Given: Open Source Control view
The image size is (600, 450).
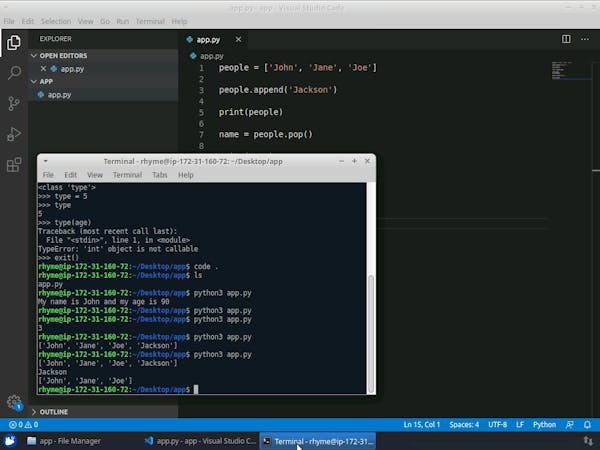Looking at the screenshot, I should coord(14,103).
